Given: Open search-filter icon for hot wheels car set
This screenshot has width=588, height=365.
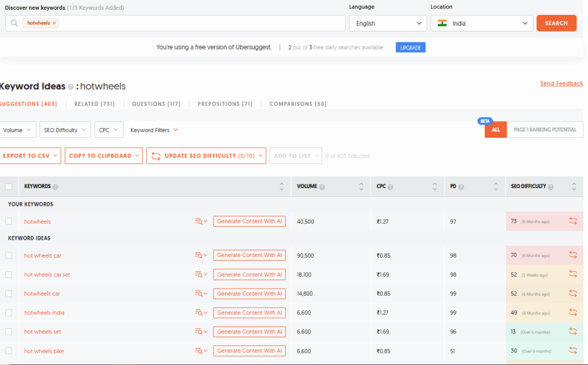Looking at the screenshot, I should pos(201,274).
